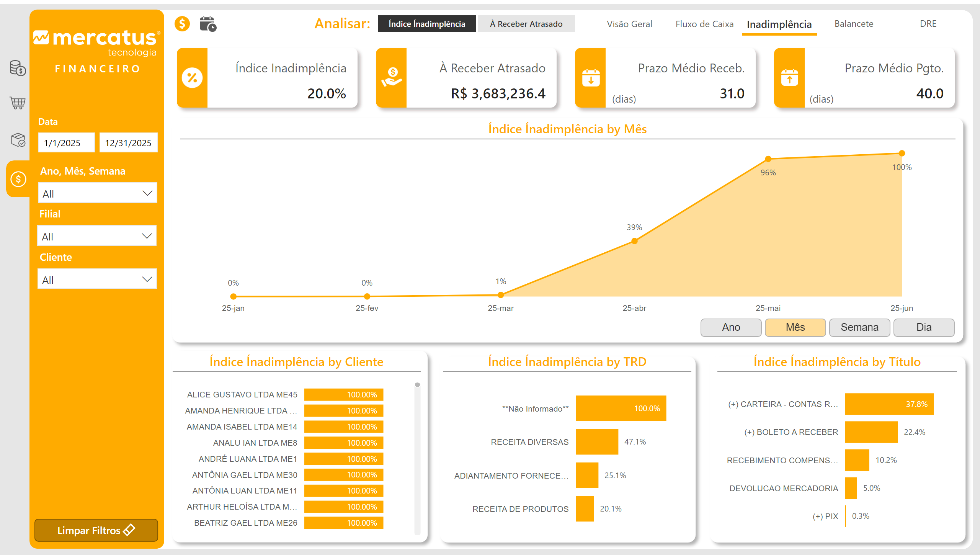Open the box inventory sidebar icon

coord(18,140)
